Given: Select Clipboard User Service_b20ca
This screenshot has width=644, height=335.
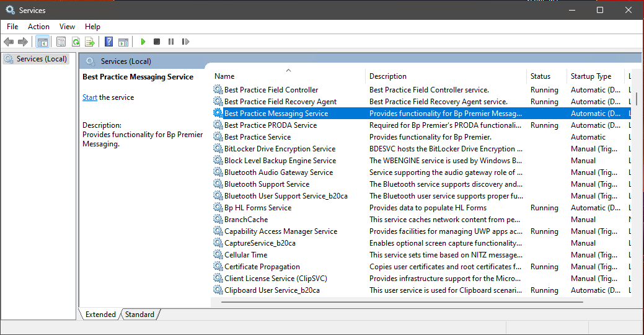Looking at the screenshot, I should pyautogui.click(x=421, y=290).
